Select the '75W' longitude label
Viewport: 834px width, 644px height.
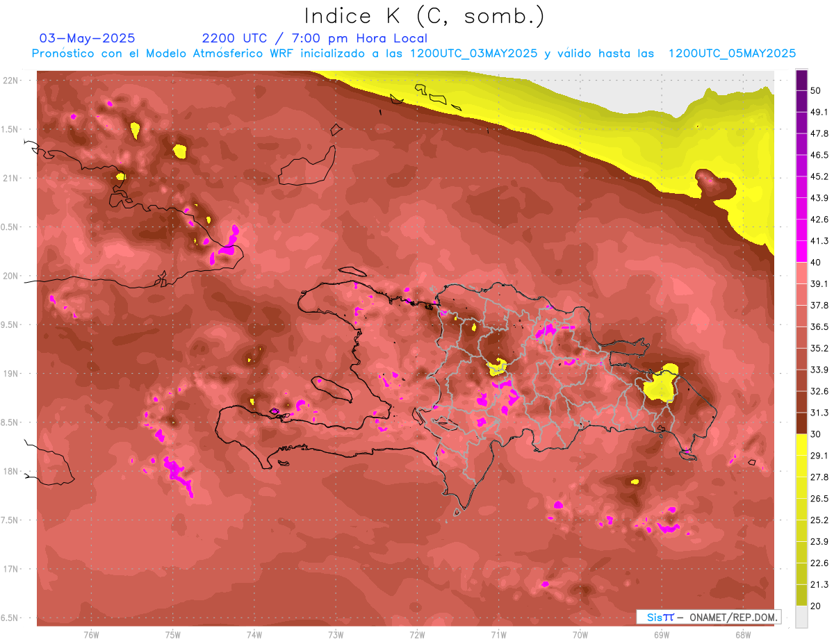173,634
